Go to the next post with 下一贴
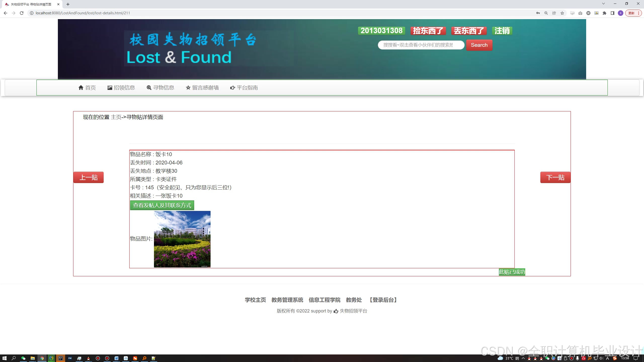644x362 pixels. tap(555, 177)
